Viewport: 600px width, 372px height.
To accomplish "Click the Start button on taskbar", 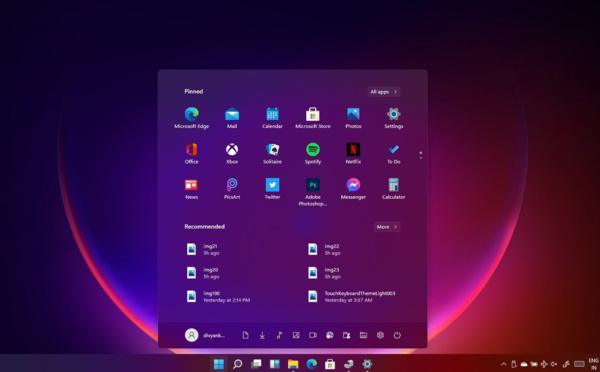I will 219,364.
